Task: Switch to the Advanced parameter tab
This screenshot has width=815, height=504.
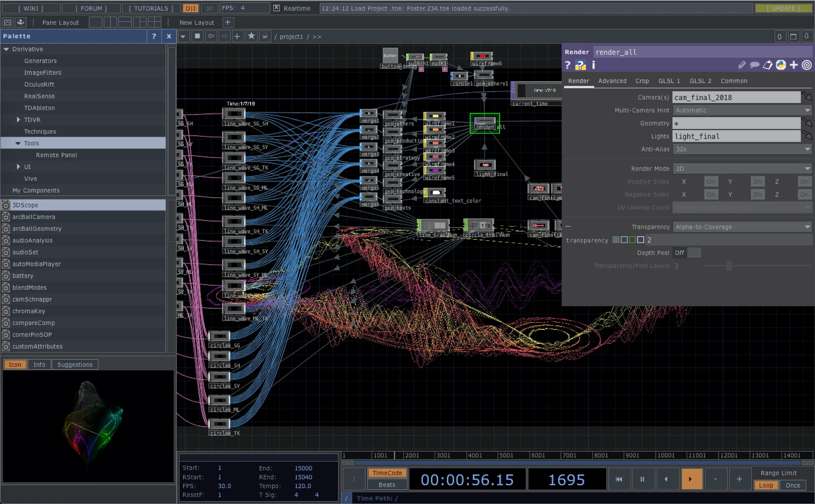Action: coord(612,81)
